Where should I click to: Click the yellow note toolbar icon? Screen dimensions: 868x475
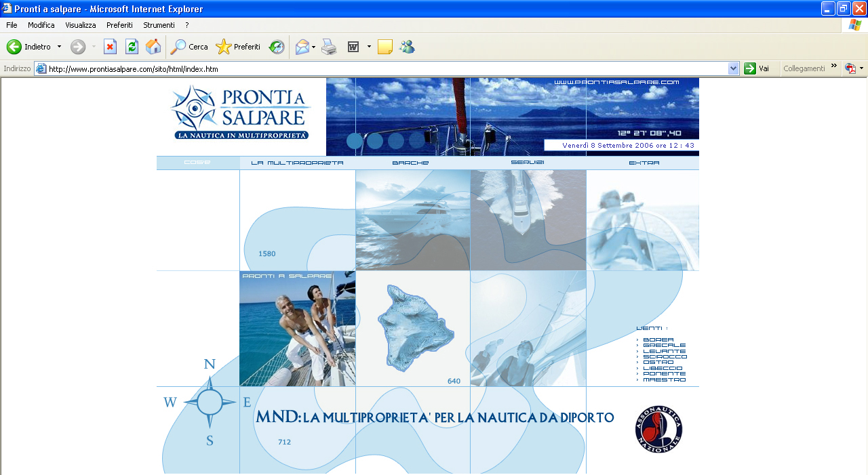[x=385, y=47]
